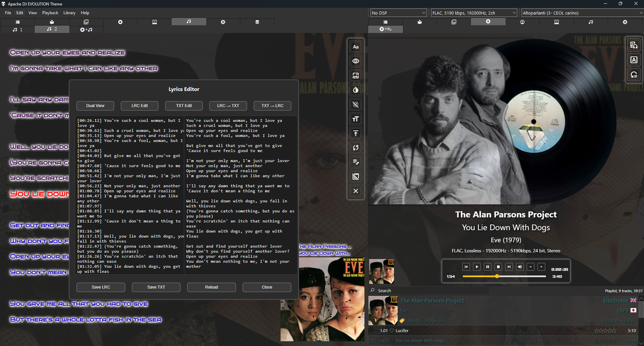Raise volume with the up arrow button
The image size is (644, 346).
pyautogui.click(x=541, y=267)
